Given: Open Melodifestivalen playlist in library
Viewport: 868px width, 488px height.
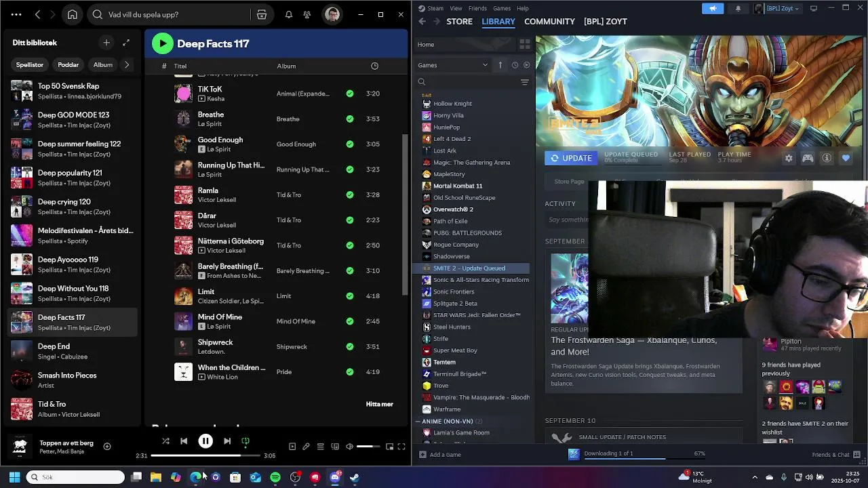Looking at the screenshot, I should (73, 235).
